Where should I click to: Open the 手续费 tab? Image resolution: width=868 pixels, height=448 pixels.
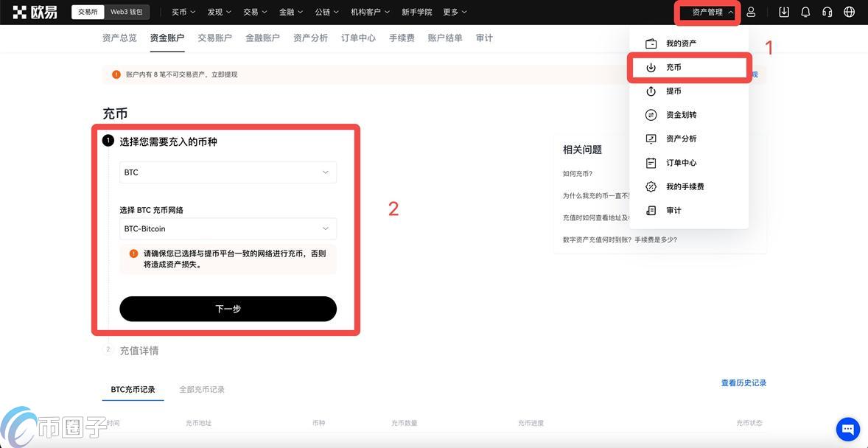tap(402, 38)
